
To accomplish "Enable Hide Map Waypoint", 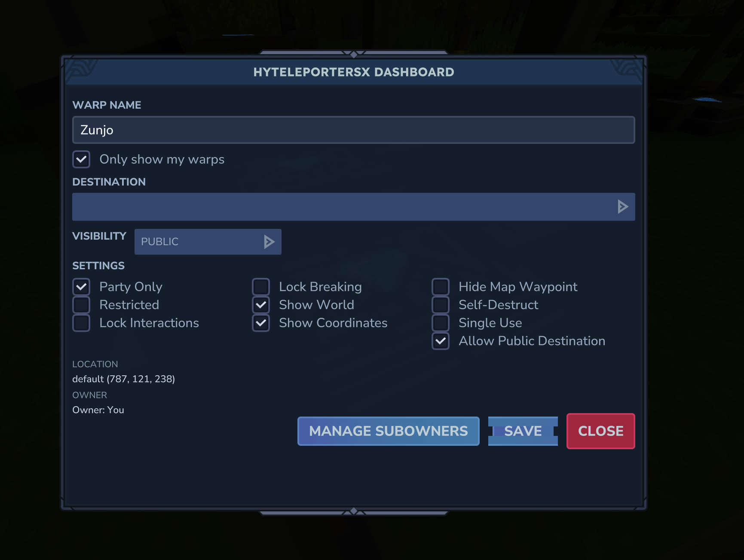I will click(441, 287).
